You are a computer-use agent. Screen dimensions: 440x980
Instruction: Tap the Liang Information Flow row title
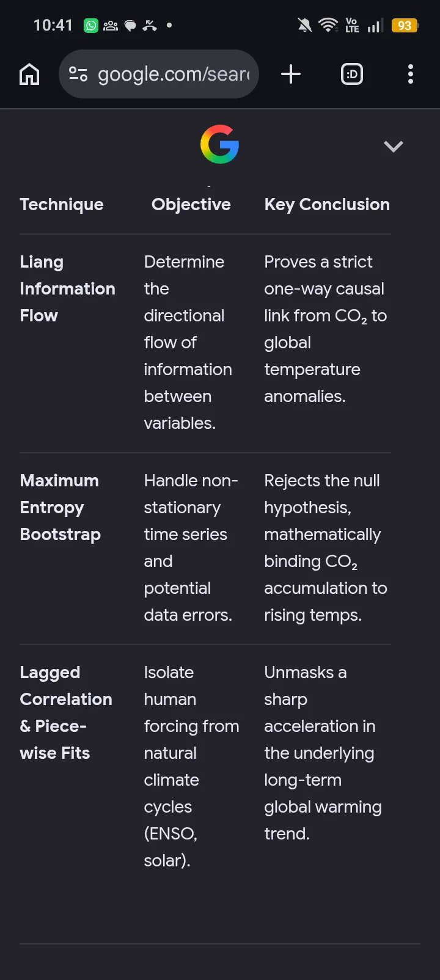[67, 288]
